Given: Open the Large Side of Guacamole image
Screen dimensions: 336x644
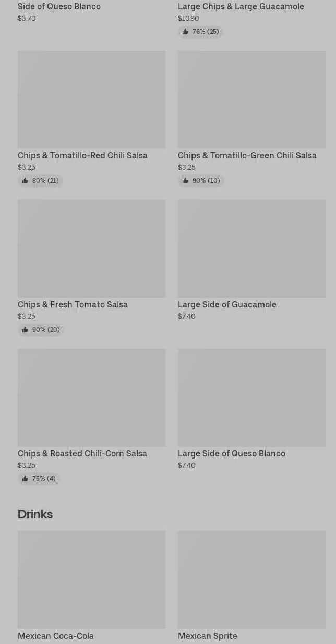Looking at the screenshot, I should tap(251, 248).
